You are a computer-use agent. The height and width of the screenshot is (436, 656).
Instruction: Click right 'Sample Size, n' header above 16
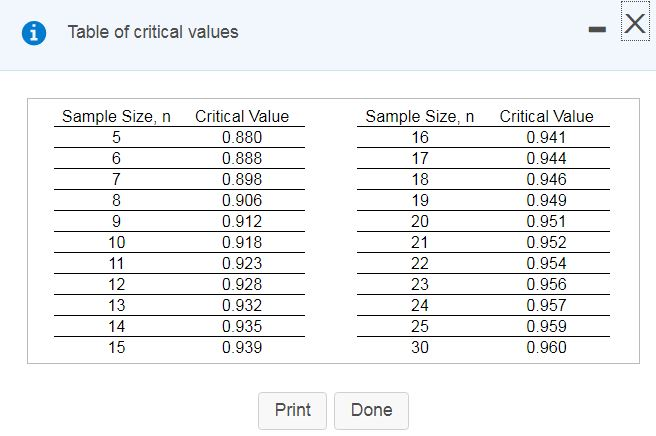(x=420, y=116)
